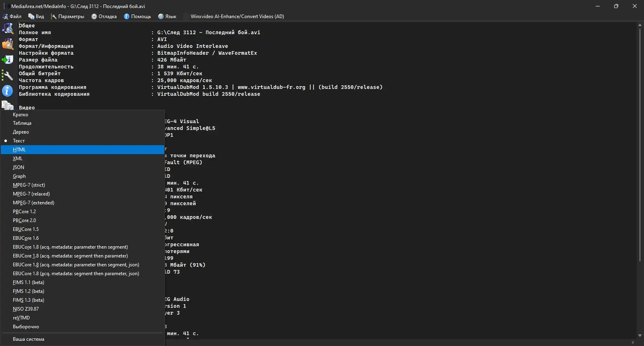Click the Export info sidebar icon
Image resolution: width=644 pixels, height=346 pixels.
(8, 60)
